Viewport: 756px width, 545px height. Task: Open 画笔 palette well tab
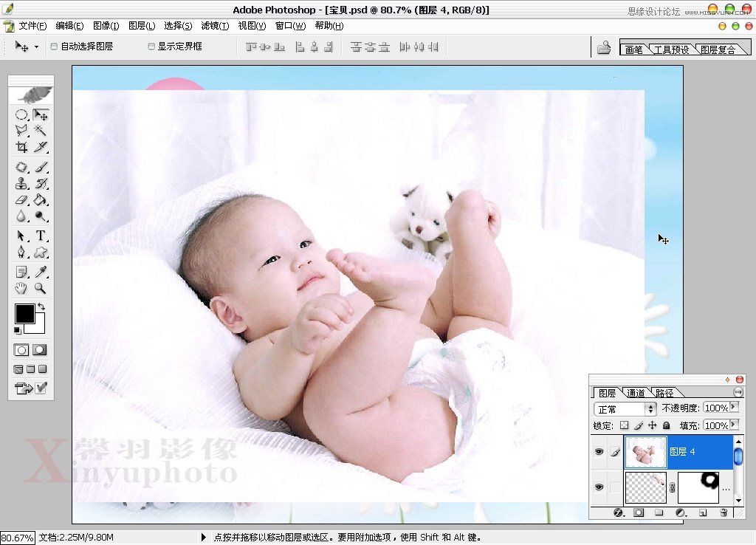pyautogui.click(x=634, y=49)
